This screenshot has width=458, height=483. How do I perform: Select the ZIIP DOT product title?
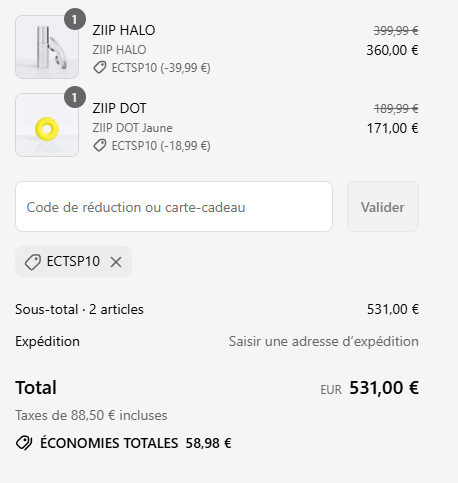pos(119,108)
